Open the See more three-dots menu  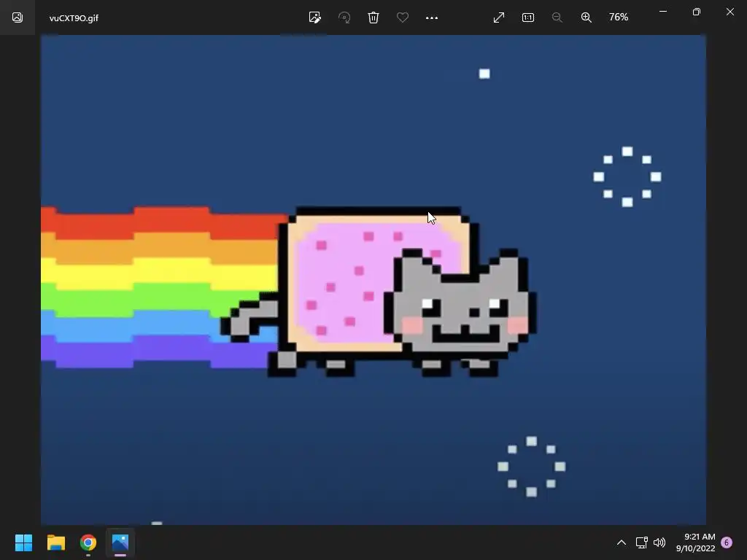(x=432, y=17)
